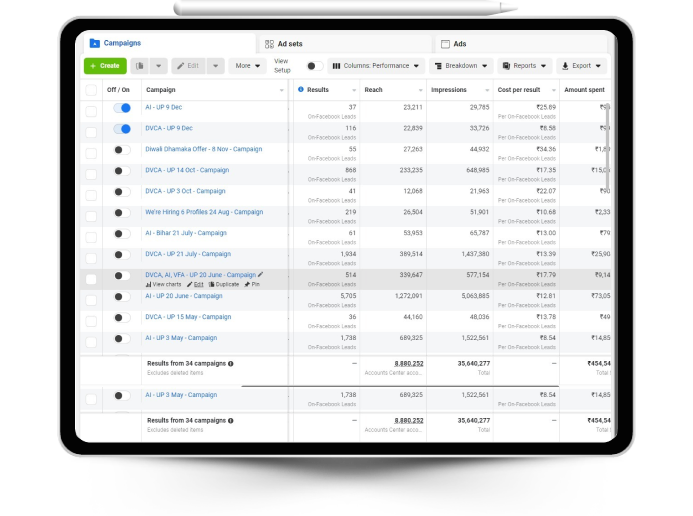Open the Columns: Performance dropdown
This screenshot has height=516, width=693.
pyautogui.click(x=376, y=66)
